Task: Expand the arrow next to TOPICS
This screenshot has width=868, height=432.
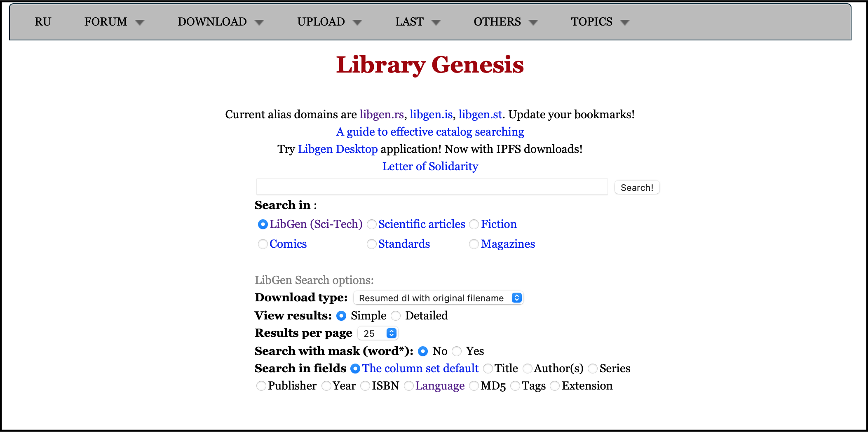Action: click(x=625, y=23)
